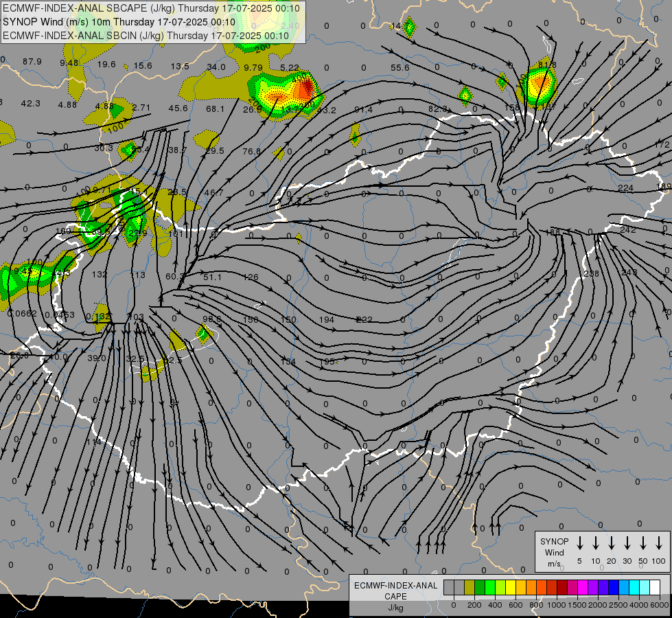Viewport: 672px width, 618px height.
Task: Click the 126 value on the map
Action: click(x=251, y=277)
